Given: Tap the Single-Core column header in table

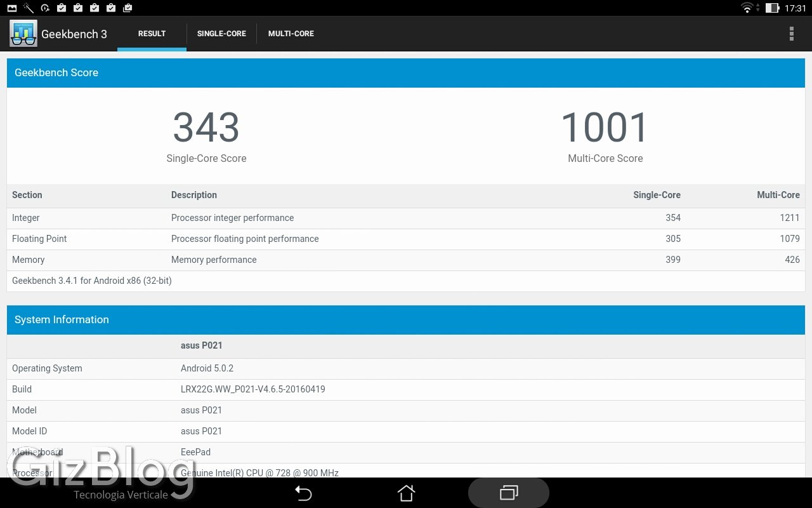Looking at the screenshot, I should tap(657, 195).
